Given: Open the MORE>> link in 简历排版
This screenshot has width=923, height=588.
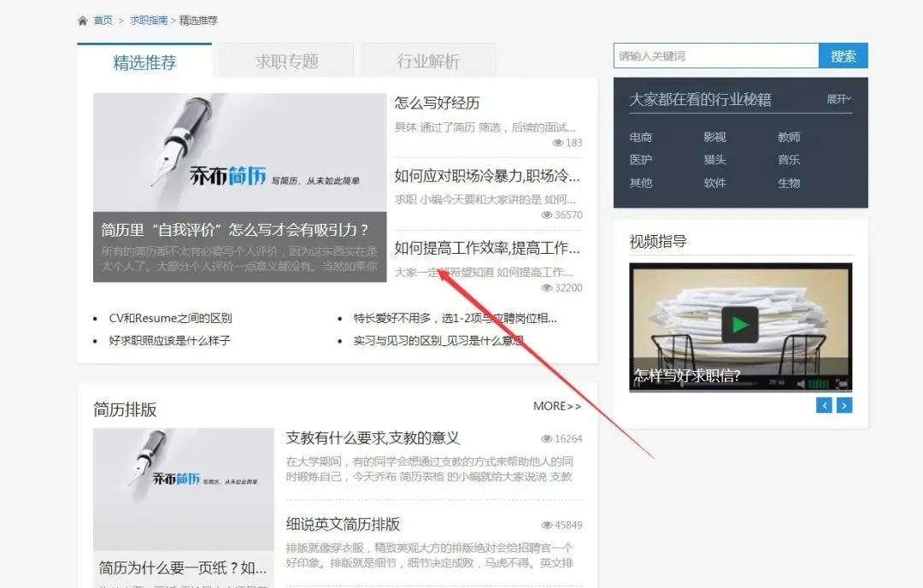Looking at the screenshot, I should coord(557,406).
